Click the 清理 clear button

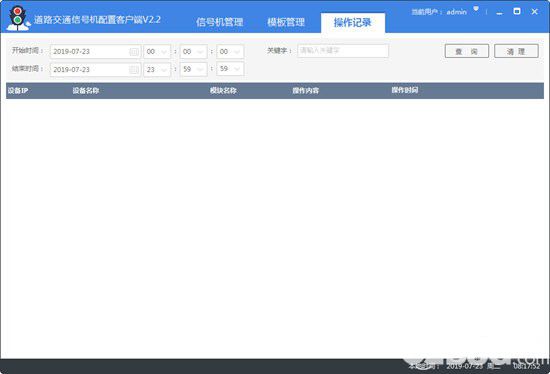(516, 51)
